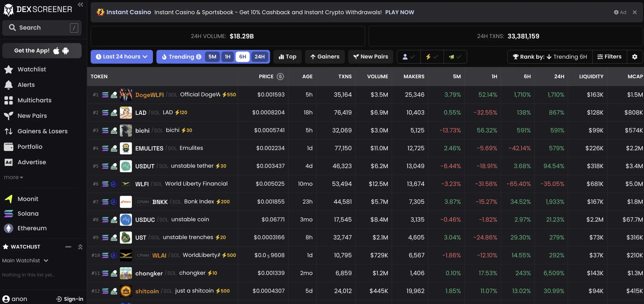Click the BNKK token logo
This screenshot has height=304, width=644.
pyautogui.click(x=126, y=202)
